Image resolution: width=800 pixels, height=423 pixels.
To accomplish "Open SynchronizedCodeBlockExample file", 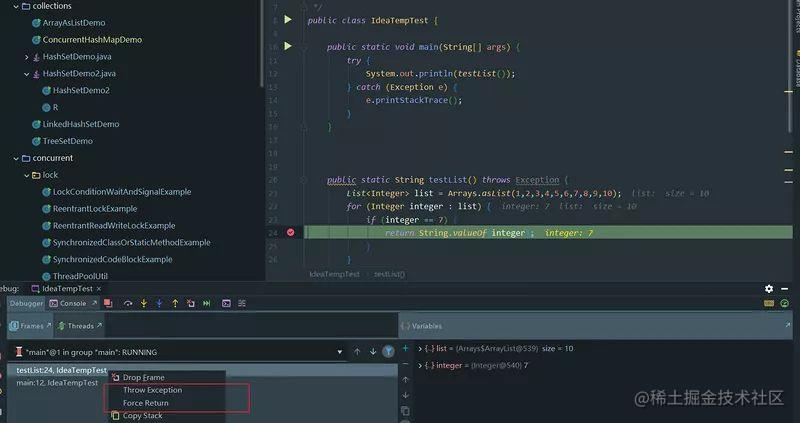I will click(112, 259).
